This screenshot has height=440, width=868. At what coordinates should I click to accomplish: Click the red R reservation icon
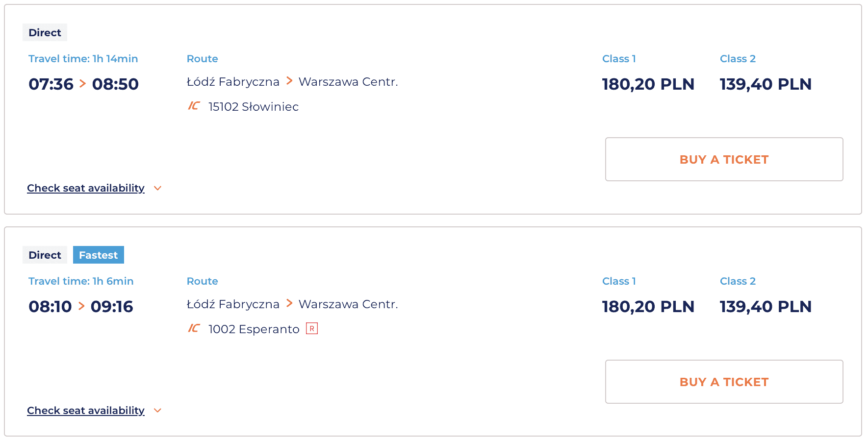coord(312,328)
